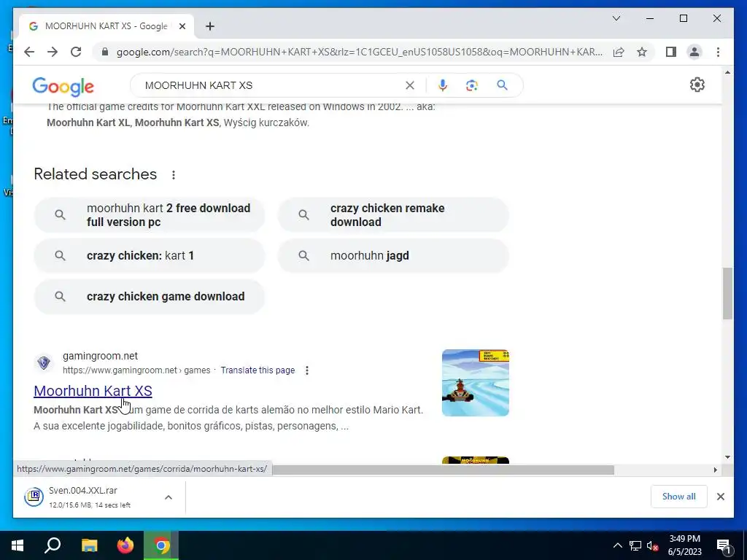Viewport: 747px width, 560px height.
Task: Bookmark this page with the star icon
Action: pyautogui.click(x=642, y=52)
